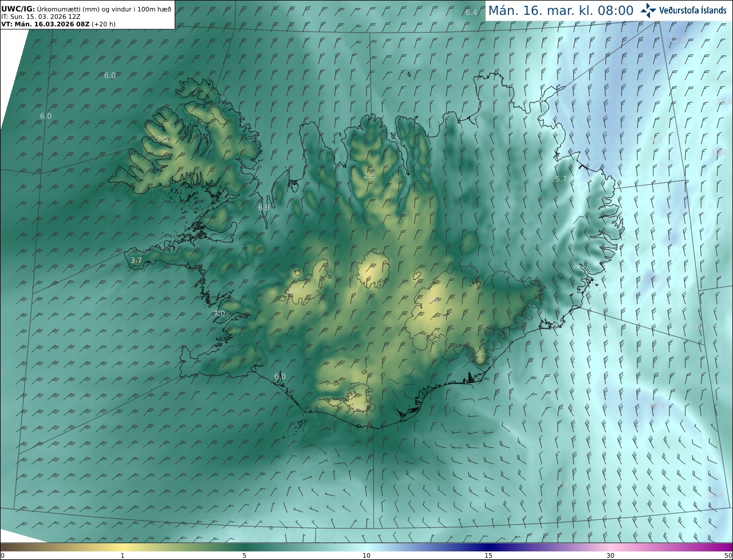The image size is (733, 560).
Task: Select the 'Mán. 16. mar. kl. 08:00' date header
Action: click(x=561, y=10)
